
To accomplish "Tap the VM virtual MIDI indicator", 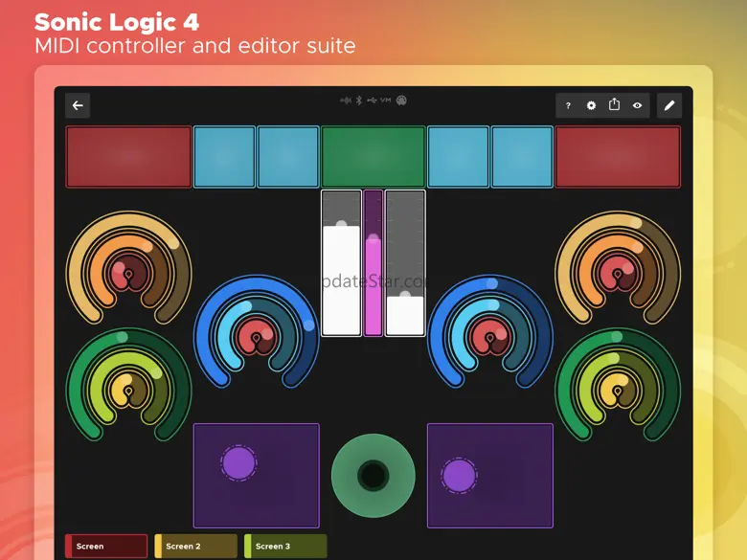I will pos(385,100).
